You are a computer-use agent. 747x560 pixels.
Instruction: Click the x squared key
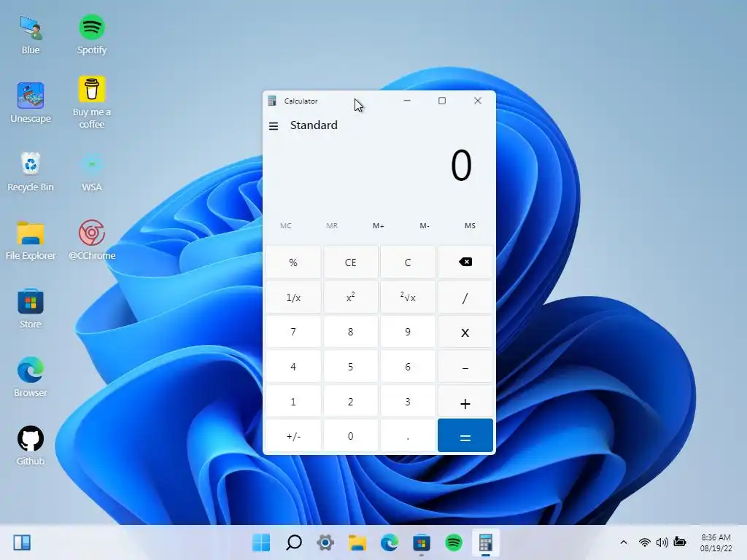(x=351, y=297)
